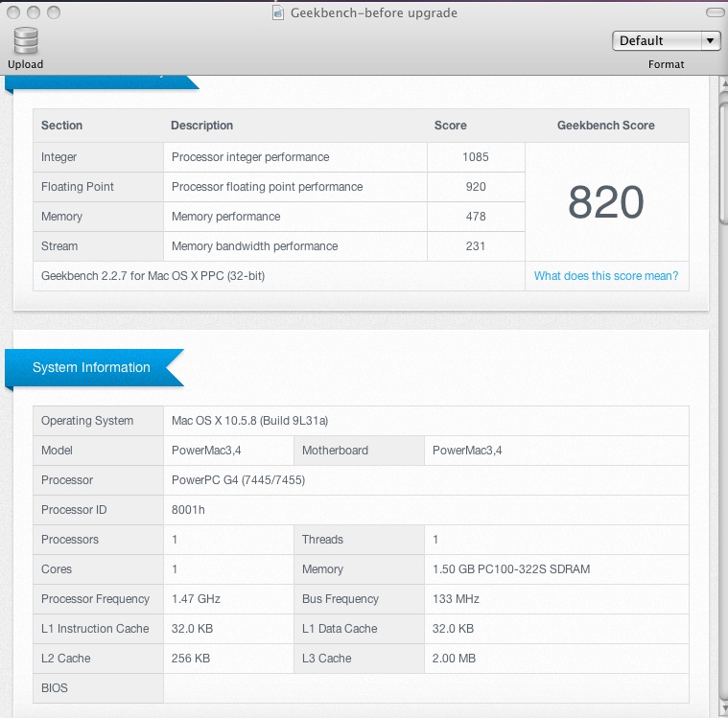Open 'What does this score mean?' link
Screen dimensions: 728x718
point(606,276)
